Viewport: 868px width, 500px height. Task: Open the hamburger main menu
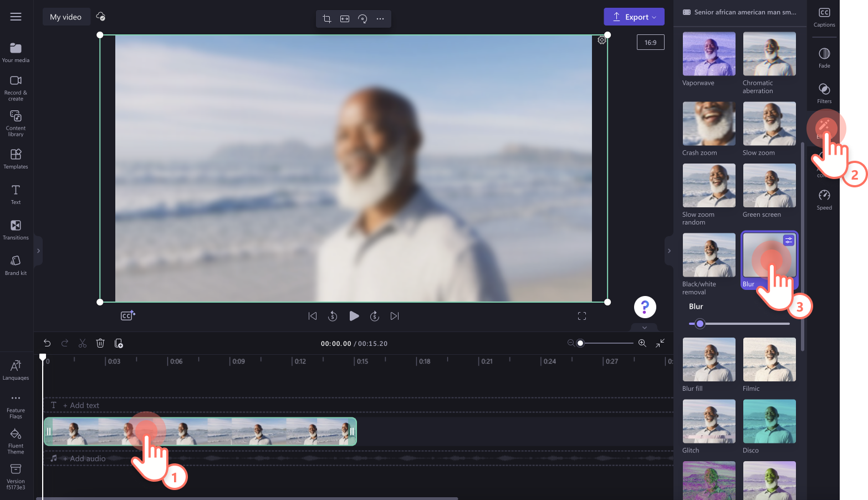point(16,17)
